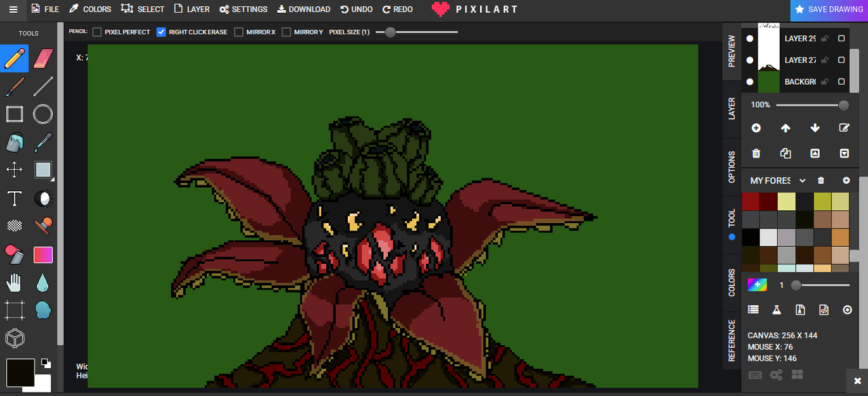Activate the Hand pan tool
The image size is (868, 396).
[x=14, y=282]
